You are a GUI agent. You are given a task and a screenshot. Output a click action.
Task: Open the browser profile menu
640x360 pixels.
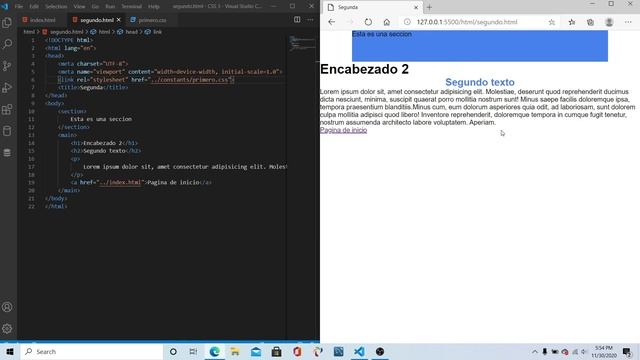(609, 22)
